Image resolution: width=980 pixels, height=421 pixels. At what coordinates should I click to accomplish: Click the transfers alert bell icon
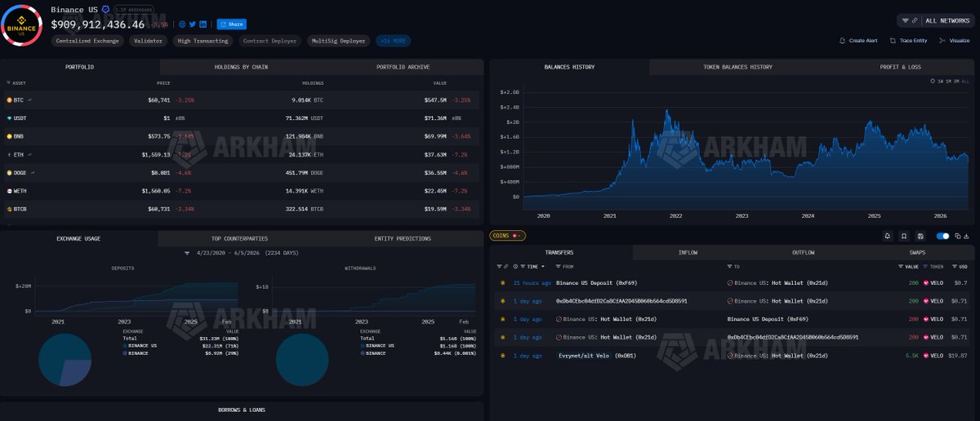[888, 237]
